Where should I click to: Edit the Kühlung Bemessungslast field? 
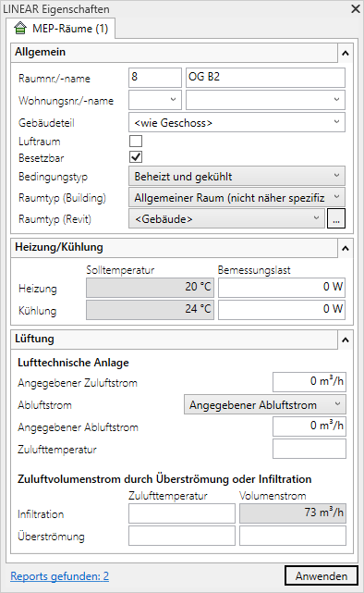coord(282,310)
